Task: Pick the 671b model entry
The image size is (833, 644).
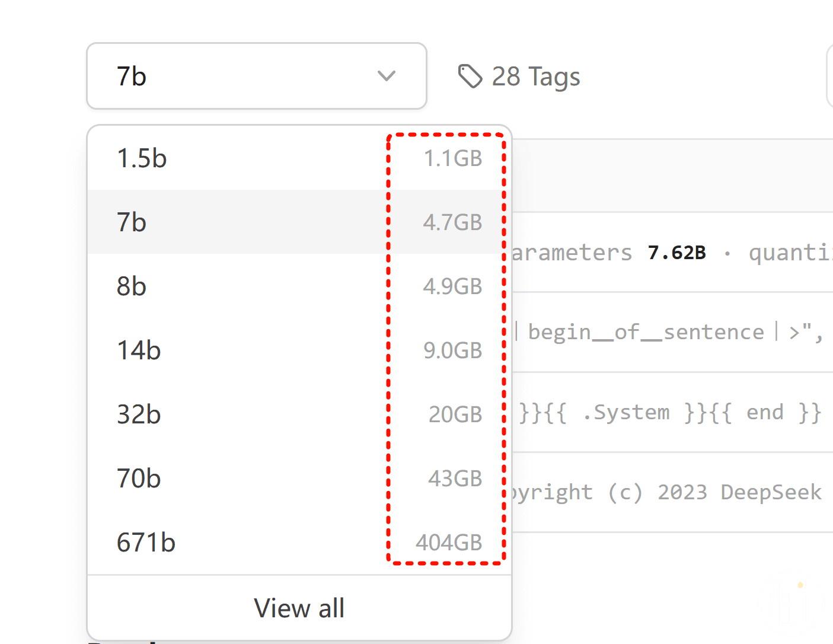Action: pos(299,543)
